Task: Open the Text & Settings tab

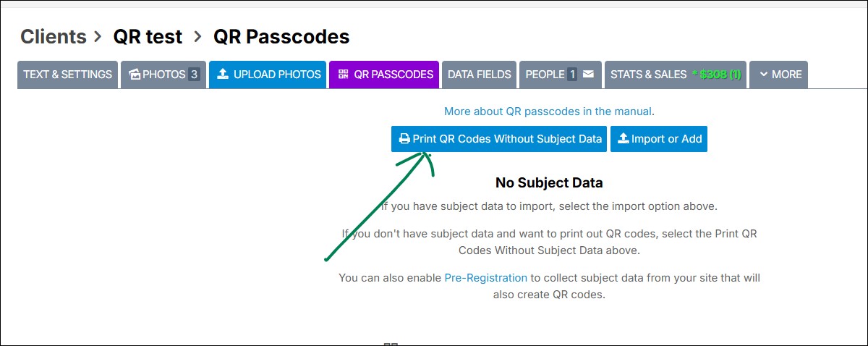Action: click(67, 75)
